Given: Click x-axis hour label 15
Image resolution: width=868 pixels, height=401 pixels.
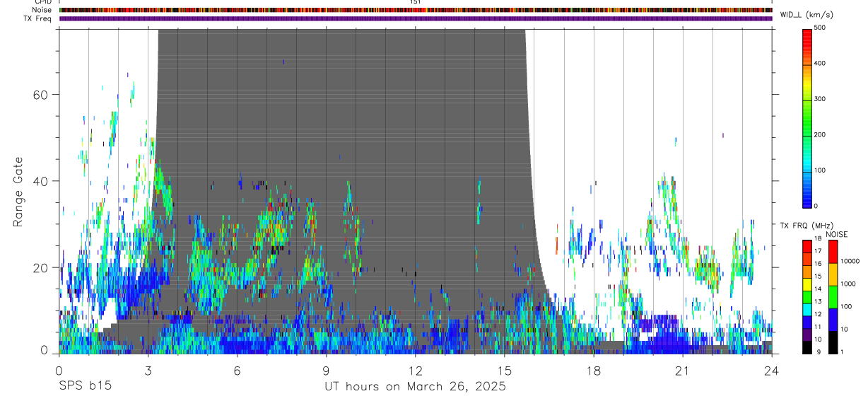Looking at the screenshot, I should tap(505, 370).
